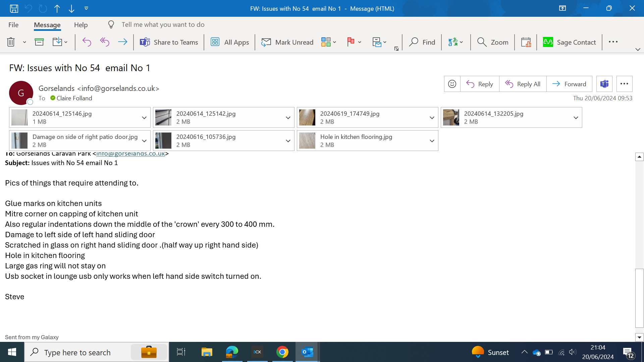Screen dimensions: 644x362
Task: Expand dropdown for Hole in kitchen flooring.jpg
Action: point(432,141)
